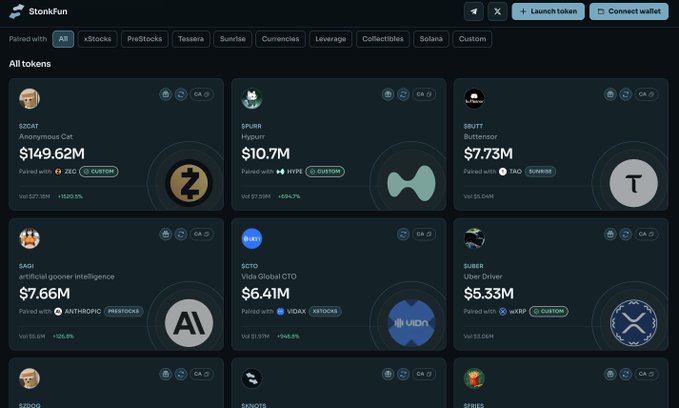679x408 pixels.
Task: Open the Buttensor token avatar
Action: [x=474, y=99]
